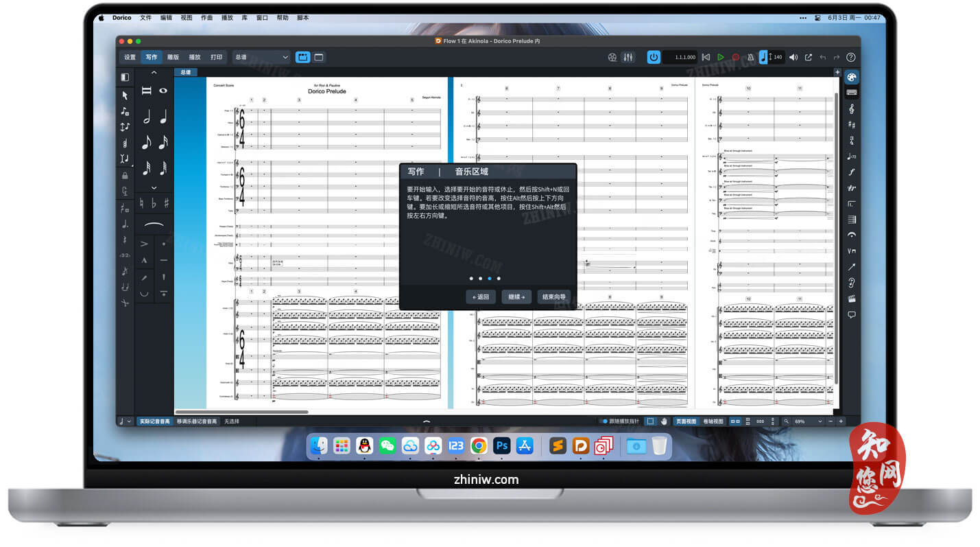This screenshot has height=547, width=980.
Task: Open Photoshop from the Dock
Action: click(502, 446)
